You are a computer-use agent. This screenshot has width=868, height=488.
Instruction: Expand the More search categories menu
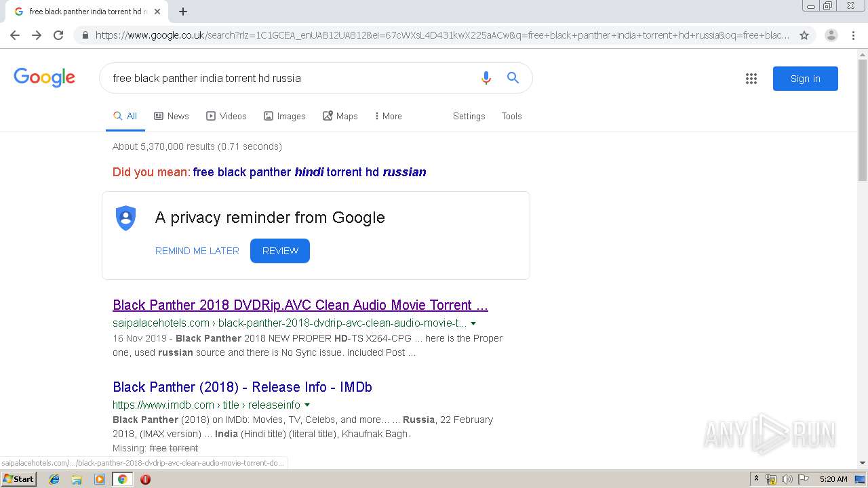[x=388, y=116]
